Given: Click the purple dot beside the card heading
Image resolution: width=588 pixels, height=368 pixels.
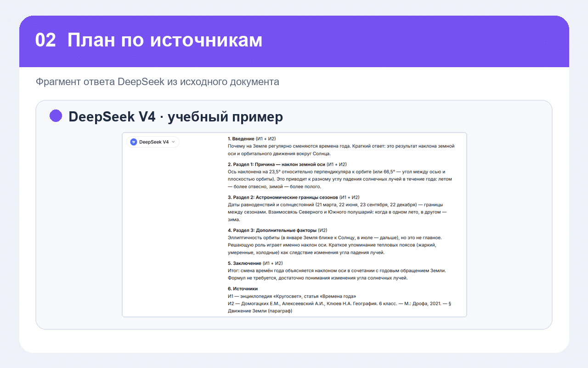Looking at the screenshot, I should [56, 116].
